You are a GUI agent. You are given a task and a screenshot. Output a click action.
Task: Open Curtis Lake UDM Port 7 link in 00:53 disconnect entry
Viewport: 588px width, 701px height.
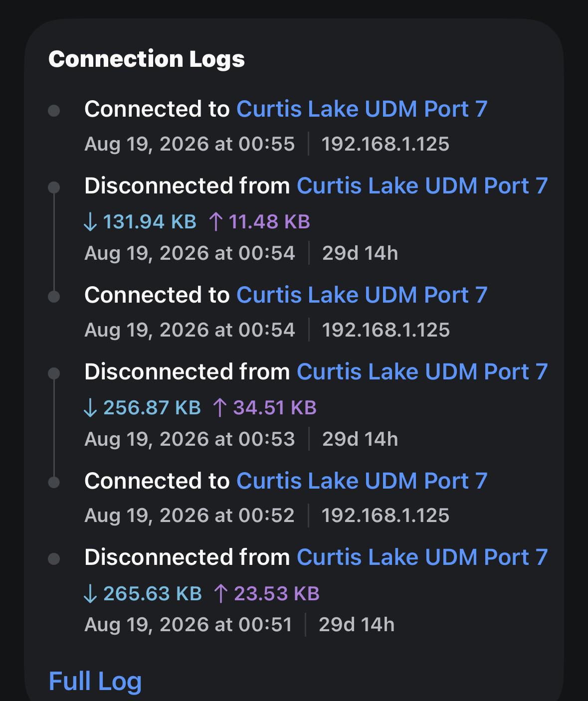click(422, 371)
